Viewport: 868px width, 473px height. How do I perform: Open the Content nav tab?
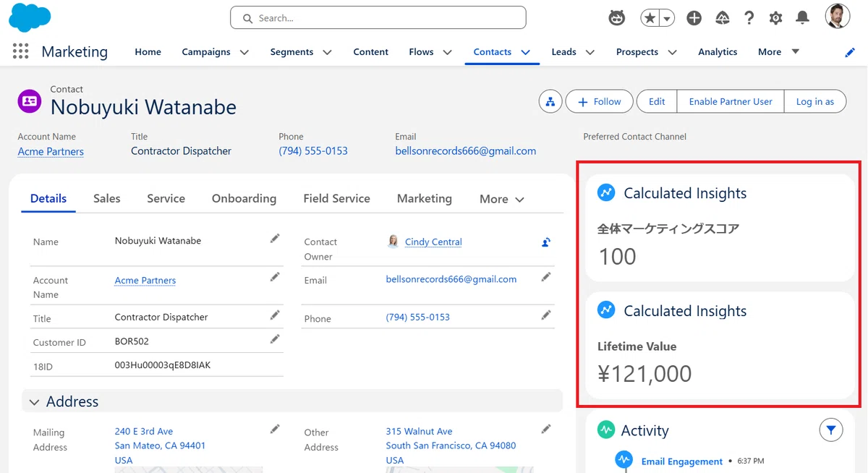click(370, 52)
